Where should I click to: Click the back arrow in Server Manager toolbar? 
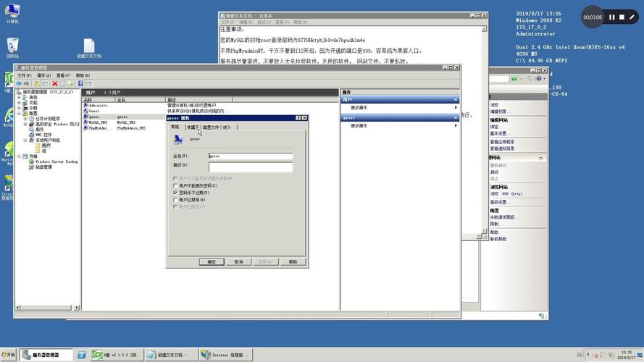20,83
